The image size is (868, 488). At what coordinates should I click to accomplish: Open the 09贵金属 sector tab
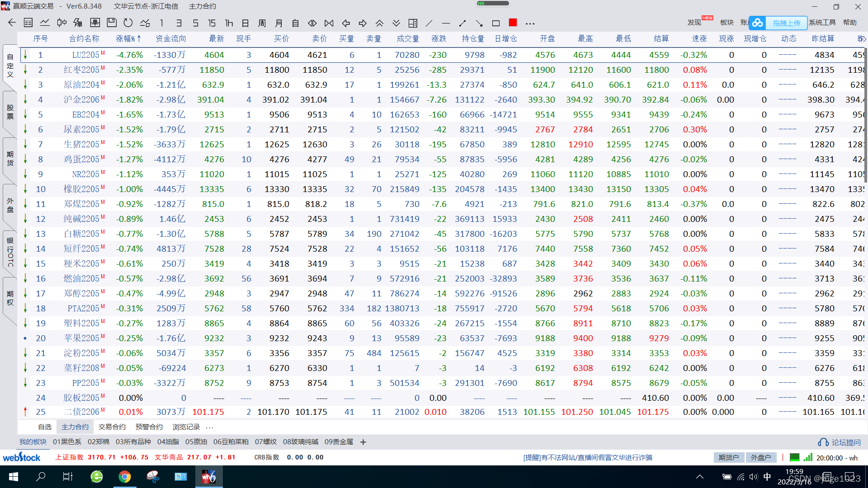[339, 442]
